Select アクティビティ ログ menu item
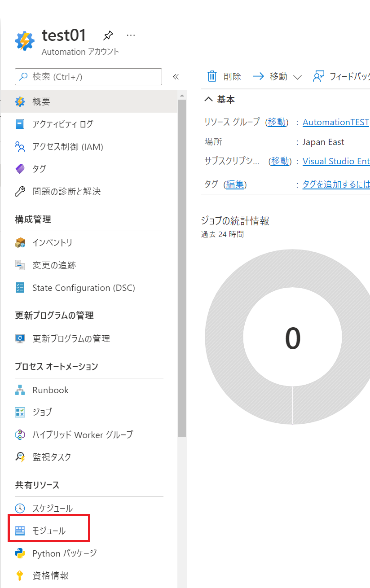The image size is (370, 588). pos(62,124)
